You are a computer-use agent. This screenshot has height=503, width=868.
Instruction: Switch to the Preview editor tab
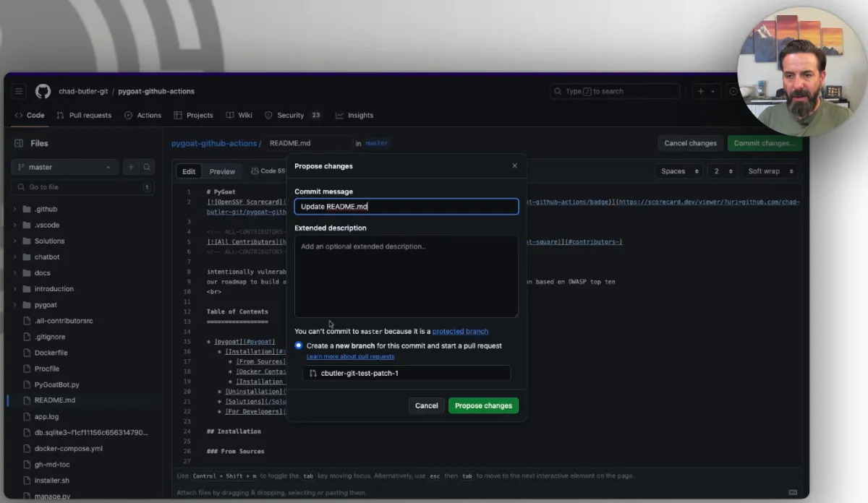(222, 171)
